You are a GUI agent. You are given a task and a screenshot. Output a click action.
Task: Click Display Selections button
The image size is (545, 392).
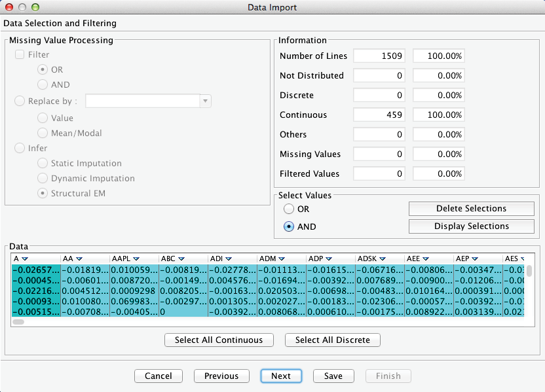(471, 226)
